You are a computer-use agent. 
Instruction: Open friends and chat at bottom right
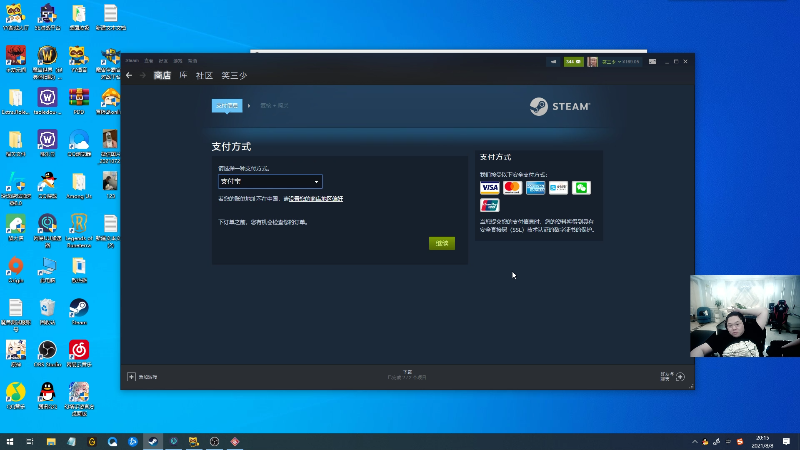(673, 377)
